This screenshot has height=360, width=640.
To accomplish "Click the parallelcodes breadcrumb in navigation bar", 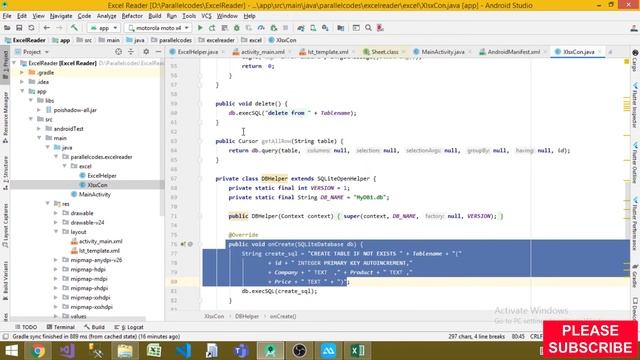I will 171,40.
